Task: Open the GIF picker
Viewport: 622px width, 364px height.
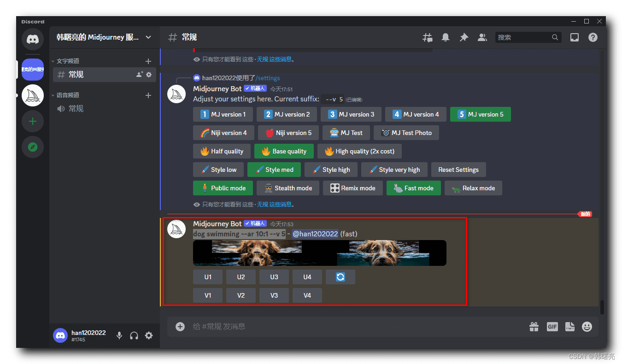Action: pos(552,326)
